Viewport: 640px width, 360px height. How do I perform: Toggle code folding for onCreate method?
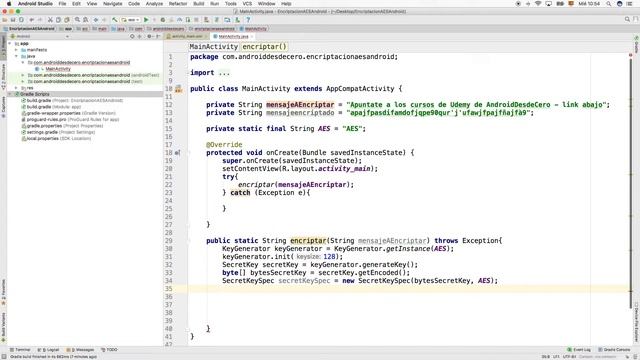pos(189,153)
